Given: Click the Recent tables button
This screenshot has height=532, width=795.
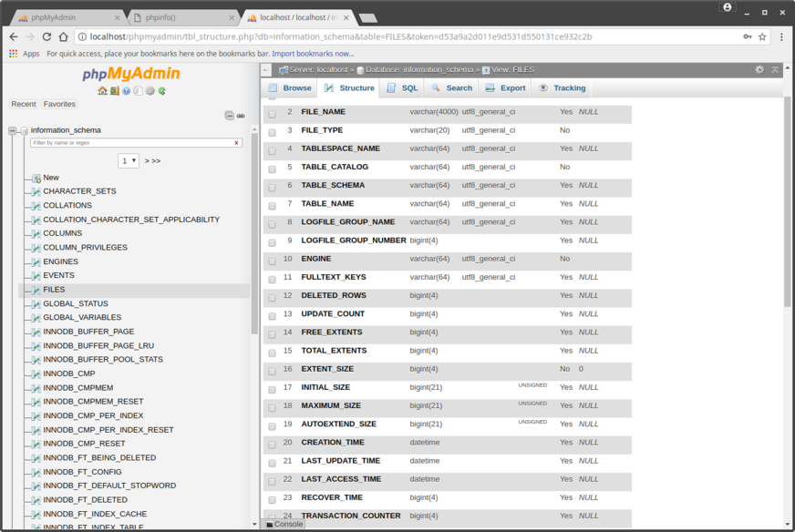Looking at the screenshot, I should coord(24,104).
